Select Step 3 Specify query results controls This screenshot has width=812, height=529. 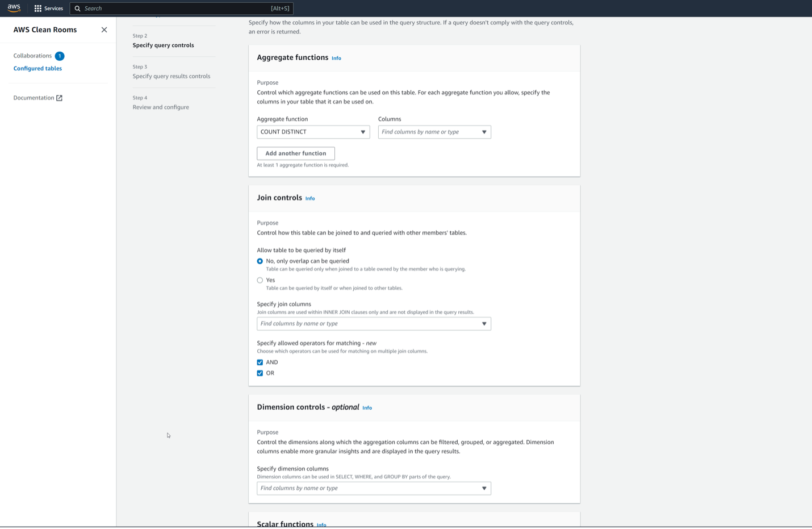(171, 76)
